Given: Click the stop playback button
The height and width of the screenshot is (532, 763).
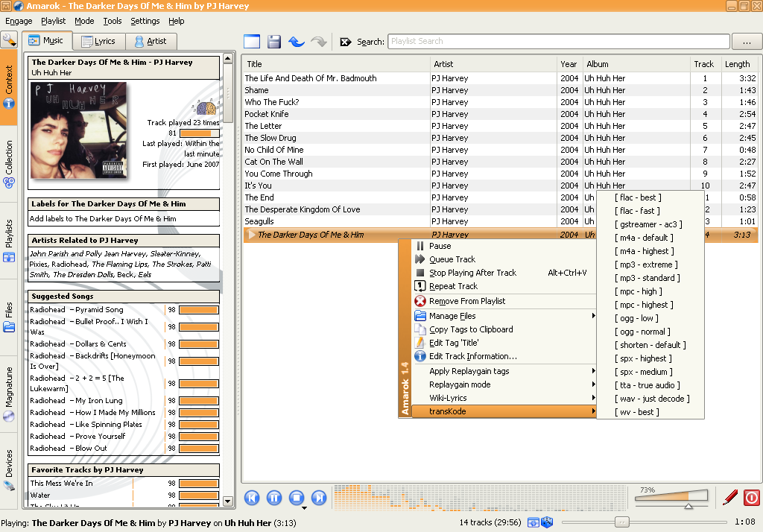Looking at the screenshot, I should click(297, 498).
